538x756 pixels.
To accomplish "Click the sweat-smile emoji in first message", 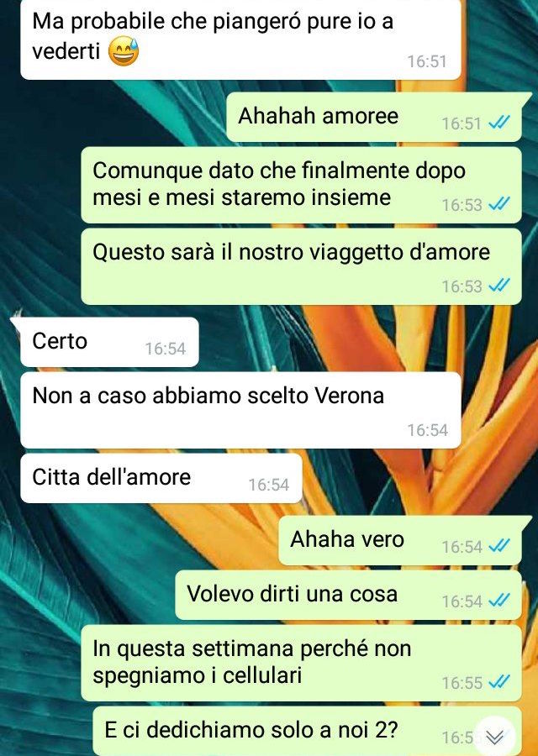I will (124, 52).
